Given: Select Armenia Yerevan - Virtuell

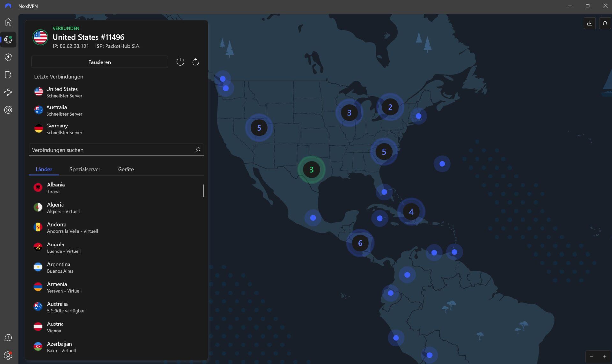Looking at the screenshot, I should point(116,287).
